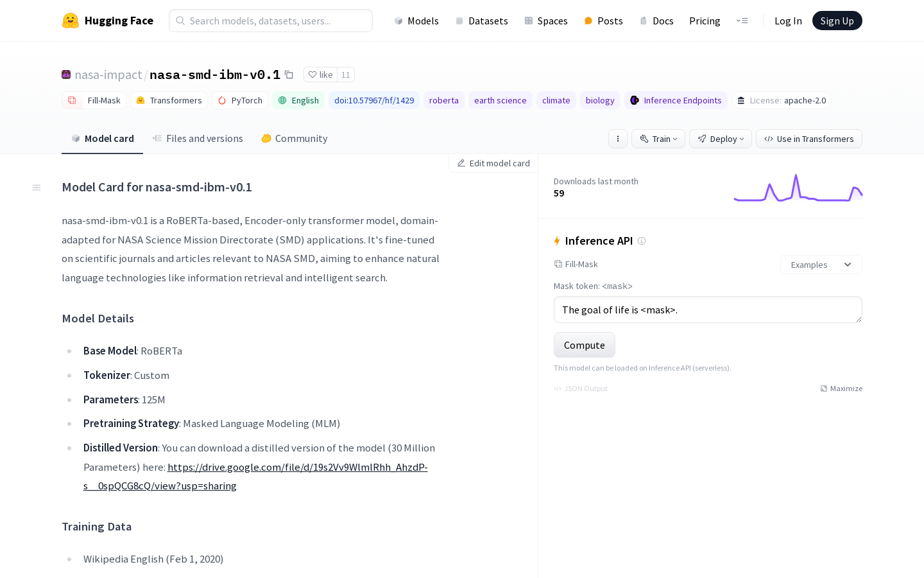The width and height of the screenshot is (924, 578).
Task: Expand the Train dropdown
Action: coord(658,139)
